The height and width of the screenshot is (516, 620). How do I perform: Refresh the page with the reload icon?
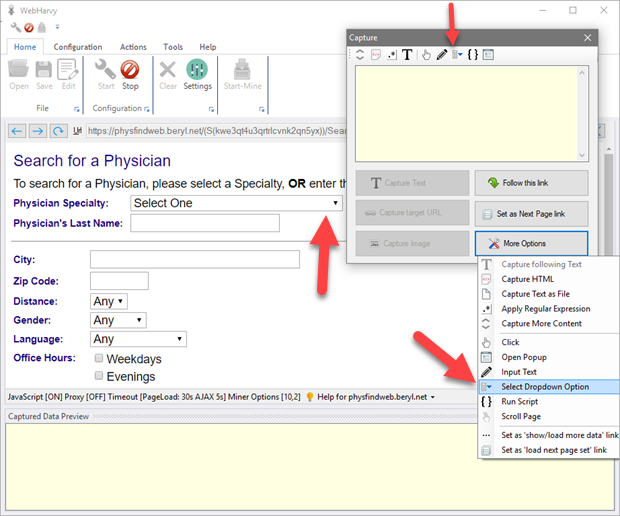pyautogui.click(x=59, y=131)
